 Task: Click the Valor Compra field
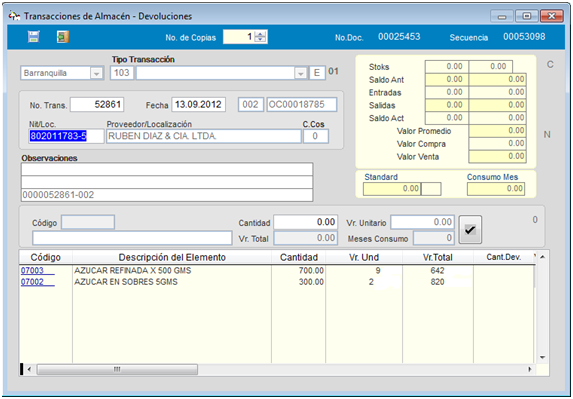pos(497,144)
